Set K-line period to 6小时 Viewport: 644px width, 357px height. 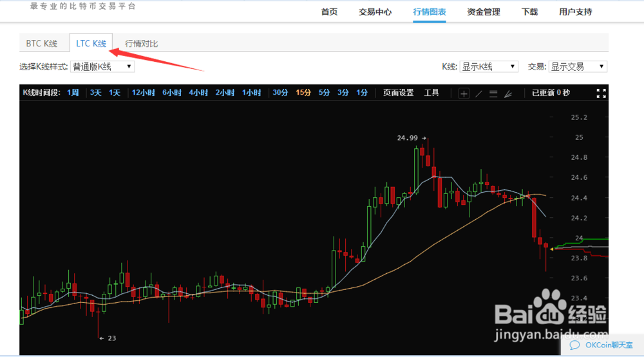[x=172, y=93]
